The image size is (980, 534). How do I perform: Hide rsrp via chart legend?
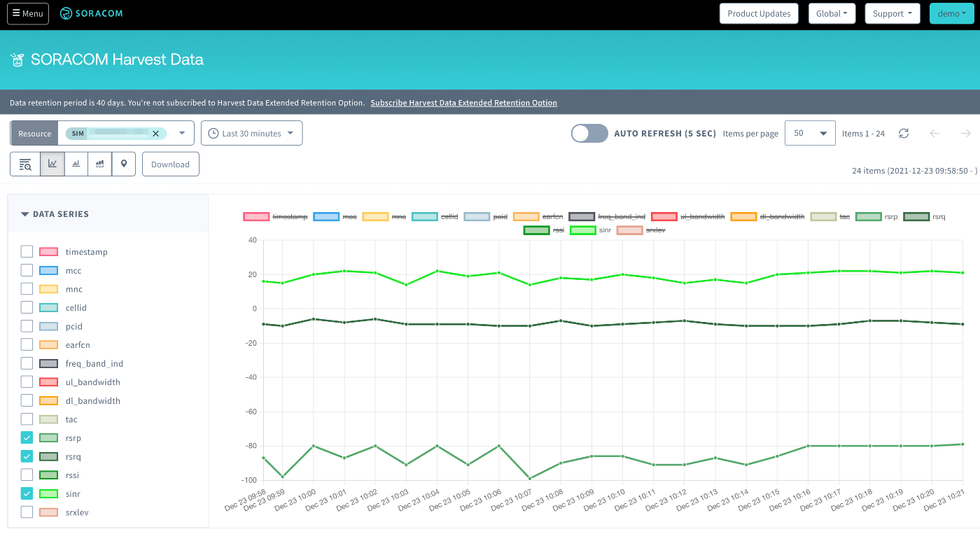(x=877, y=217)
